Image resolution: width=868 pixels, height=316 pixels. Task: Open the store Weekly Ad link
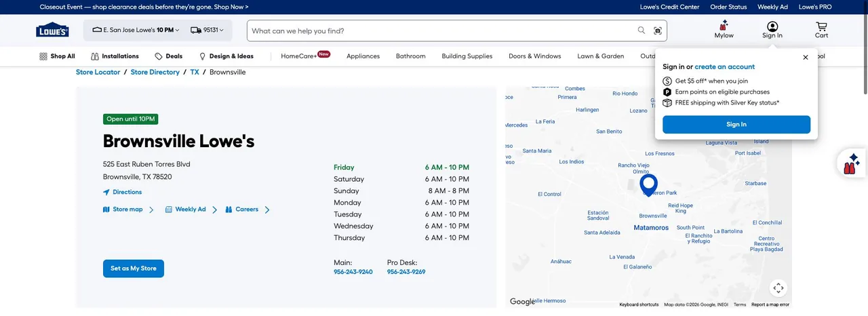tap(191, 210)
